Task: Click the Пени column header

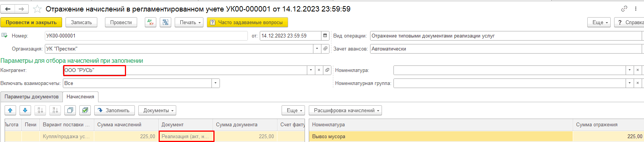Action: 31,124
